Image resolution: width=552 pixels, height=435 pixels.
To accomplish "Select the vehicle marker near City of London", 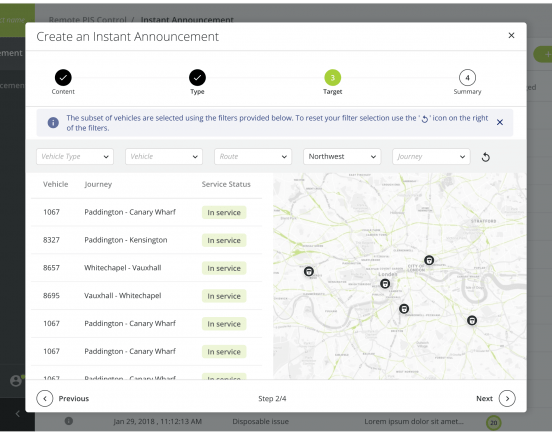I will (x=429, y=260).
